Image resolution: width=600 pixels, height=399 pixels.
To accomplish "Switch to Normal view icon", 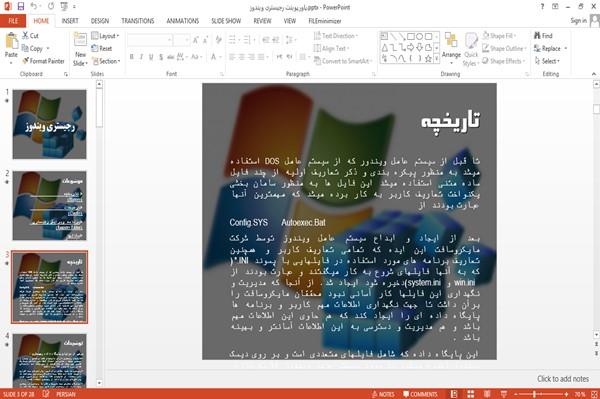I will [454, 394].
